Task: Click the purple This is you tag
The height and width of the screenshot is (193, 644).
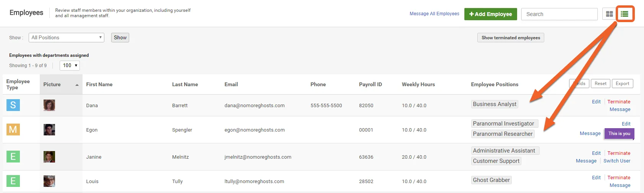Action: pos(619,133)
